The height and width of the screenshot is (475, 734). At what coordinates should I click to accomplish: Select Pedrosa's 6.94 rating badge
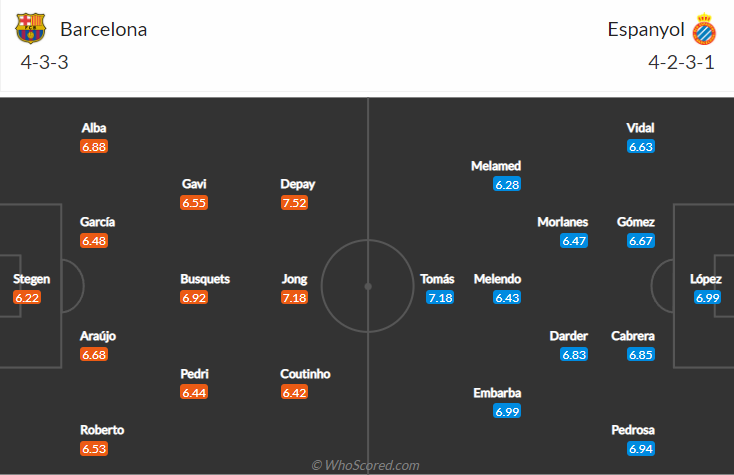[x=641, y=450]
